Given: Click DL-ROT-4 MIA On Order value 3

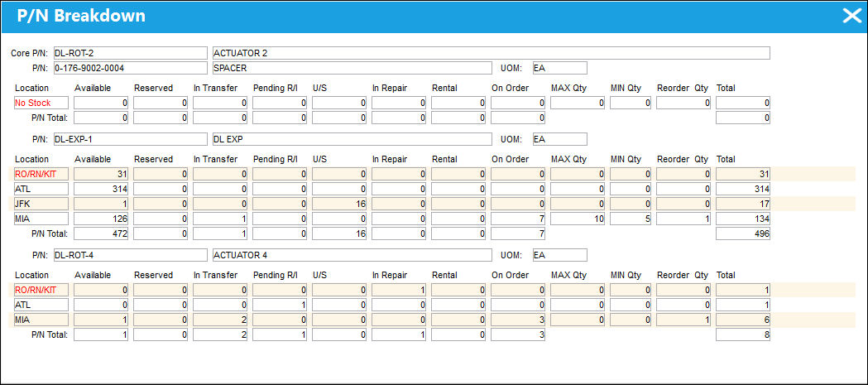Looking at the screenshot, I should coord(518,320).
